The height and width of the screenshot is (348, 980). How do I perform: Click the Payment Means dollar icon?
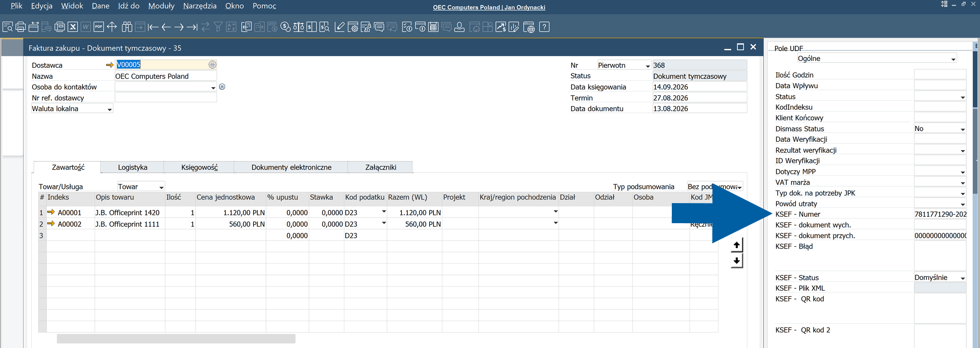pos(285,27)
